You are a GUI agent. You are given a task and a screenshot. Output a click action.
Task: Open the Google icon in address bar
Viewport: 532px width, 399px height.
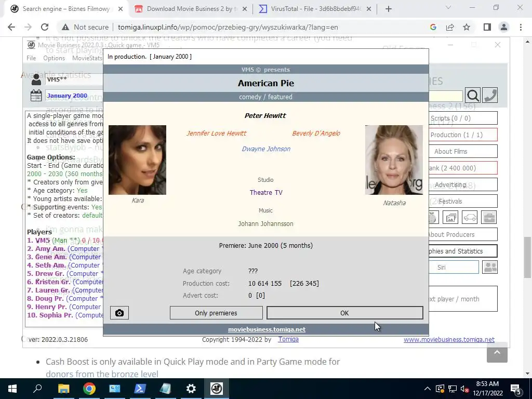click(x=433, y=27)
